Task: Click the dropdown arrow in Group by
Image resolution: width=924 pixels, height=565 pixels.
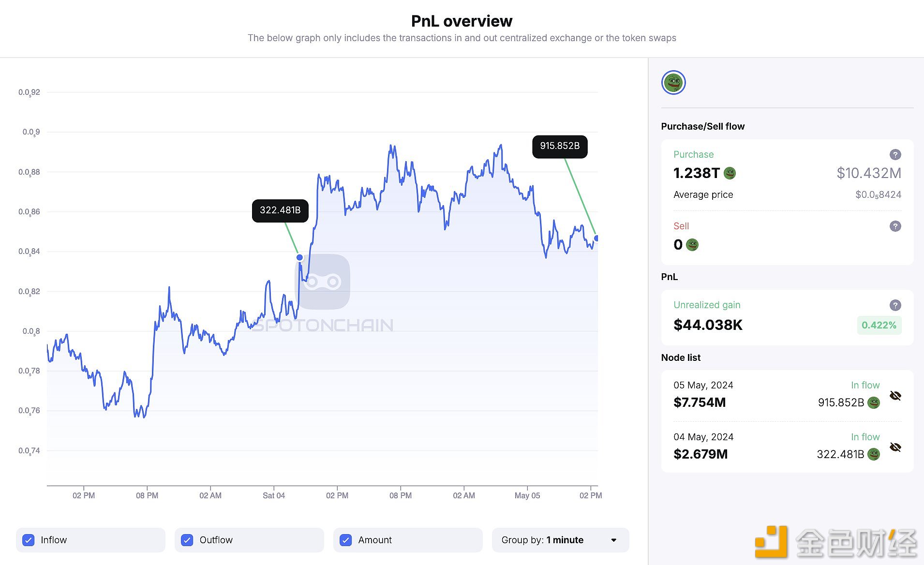Action: [x=614, y=540]
